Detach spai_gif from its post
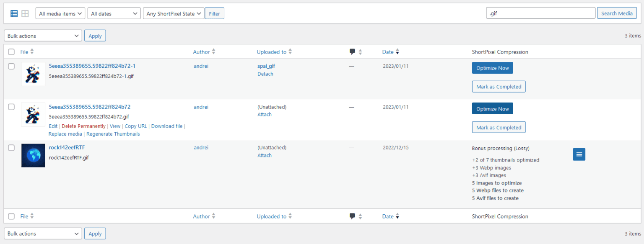 (x=265, y=74)
